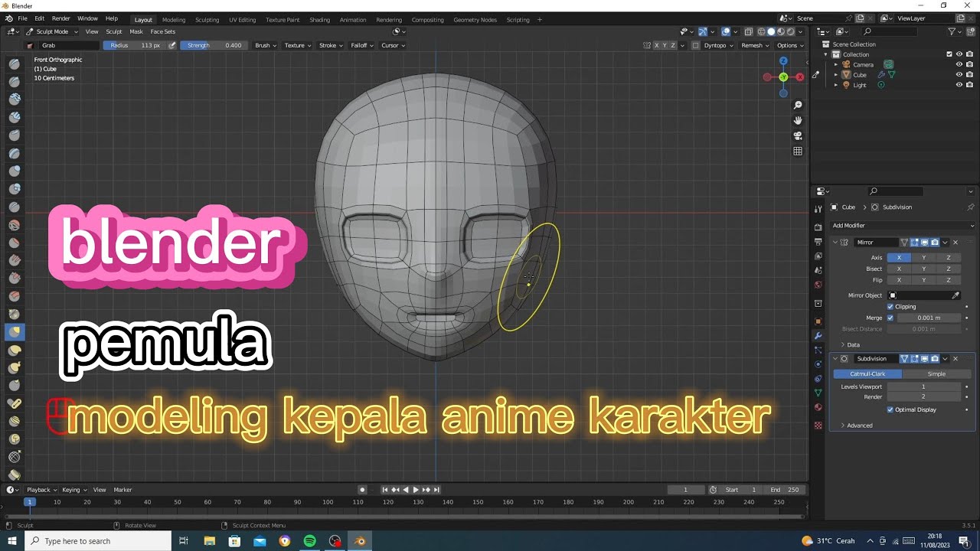Open Spotify from the taskbar

pos(309,541)
